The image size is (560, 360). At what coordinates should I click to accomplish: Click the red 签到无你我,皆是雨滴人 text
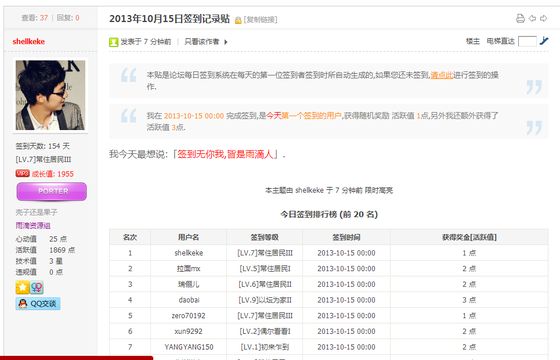[x=225, y=154]
